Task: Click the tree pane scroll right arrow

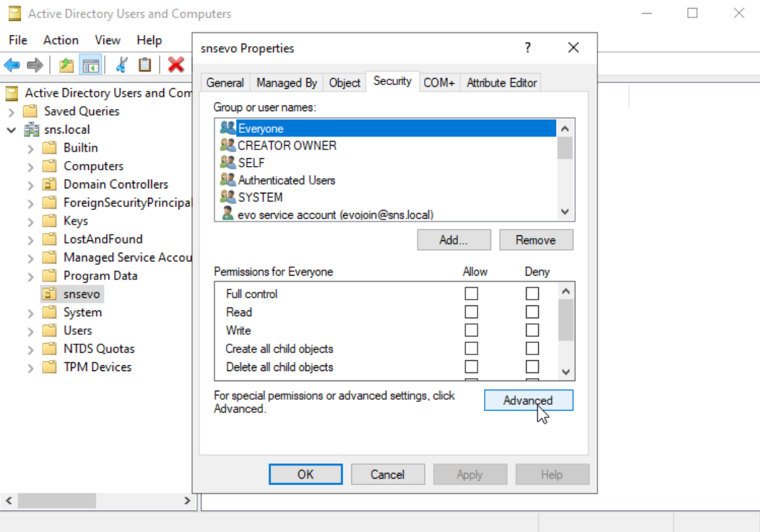Action: (x=187, y=500)
